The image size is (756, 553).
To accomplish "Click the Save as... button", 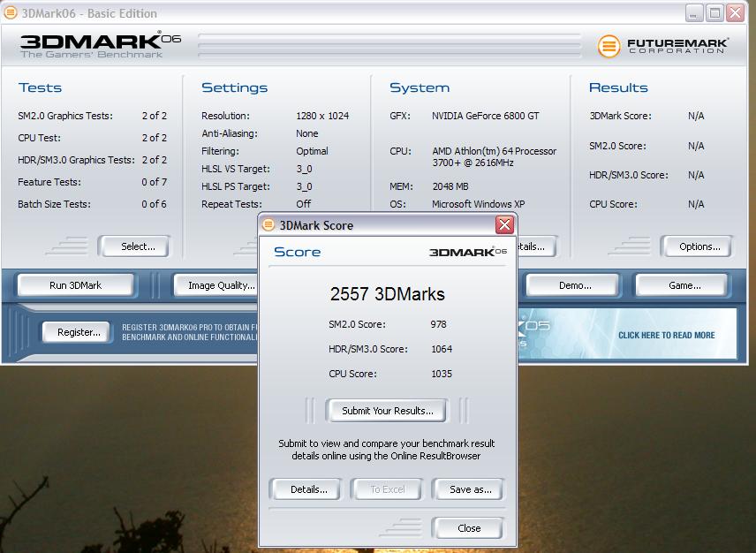I will point(468,489).
